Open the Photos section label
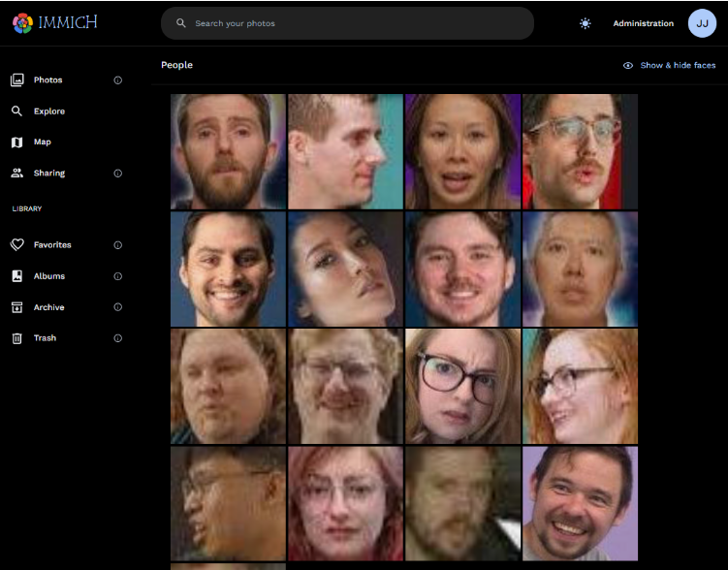This screenshot has height=570, width=728. tap(47, 79)
